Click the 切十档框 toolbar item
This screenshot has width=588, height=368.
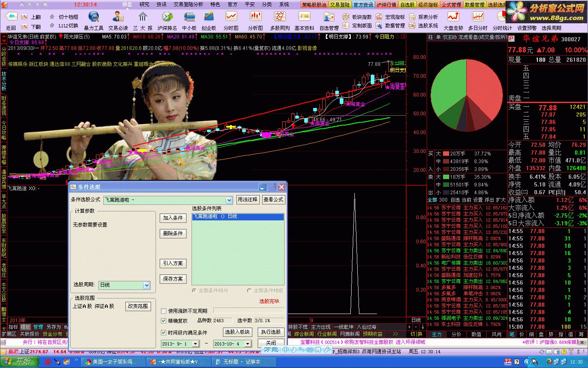64,17
